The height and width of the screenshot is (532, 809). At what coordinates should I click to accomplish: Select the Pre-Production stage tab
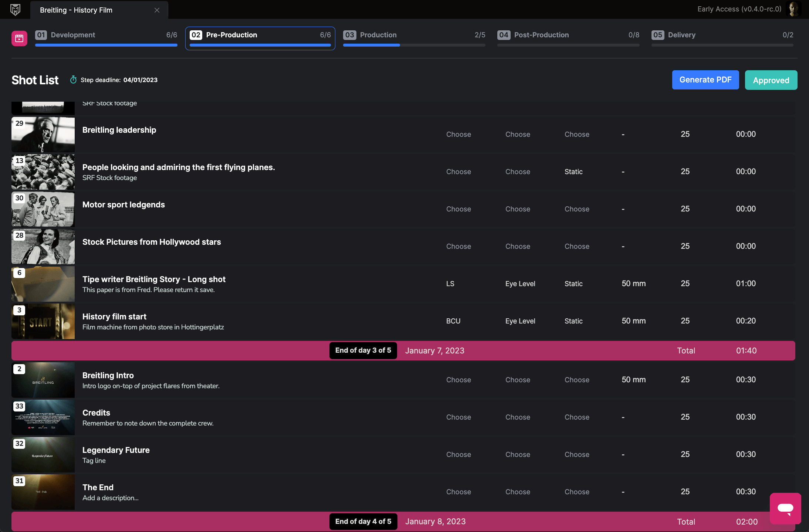[x=260, y=38]
